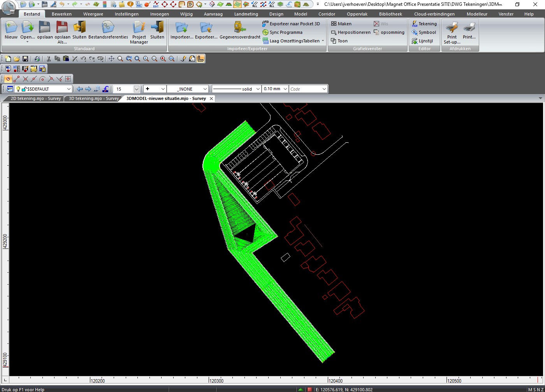
Task: Toggle the first snap mode button
Action: tap(8, 79)
